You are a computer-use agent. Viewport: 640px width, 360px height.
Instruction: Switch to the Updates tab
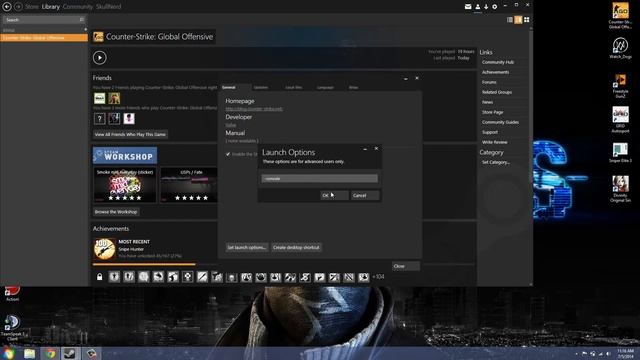point(260,87)
